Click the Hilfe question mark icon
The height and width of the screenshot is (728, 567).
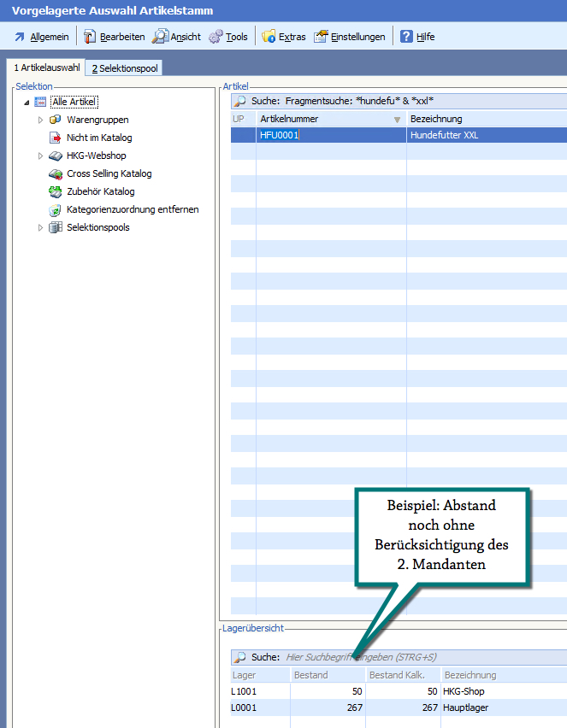pos(407,37)
